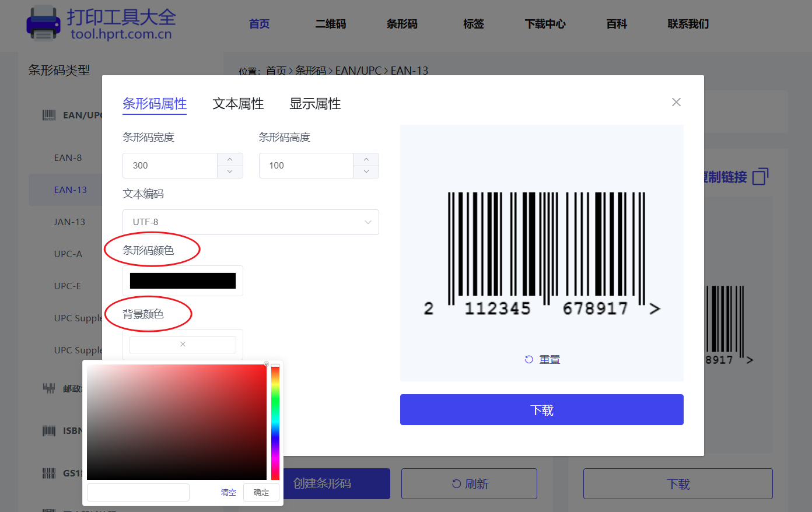Open the 联系我们 navigation item
The image size is (812, 512).
tap(688, 24)
